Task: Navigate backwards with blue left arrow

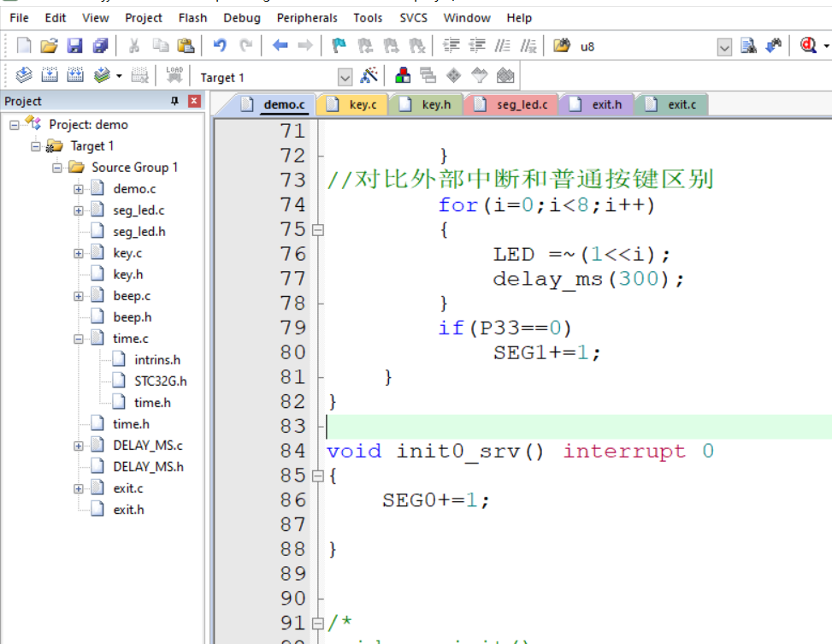Action: (280, 45)
